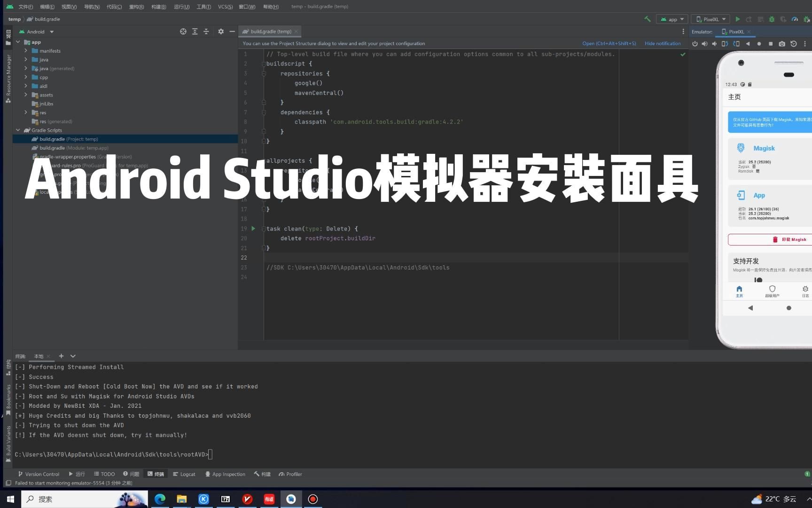Fold the task clean code block
This screenshot has width=812, height=508.
[264, 229]
